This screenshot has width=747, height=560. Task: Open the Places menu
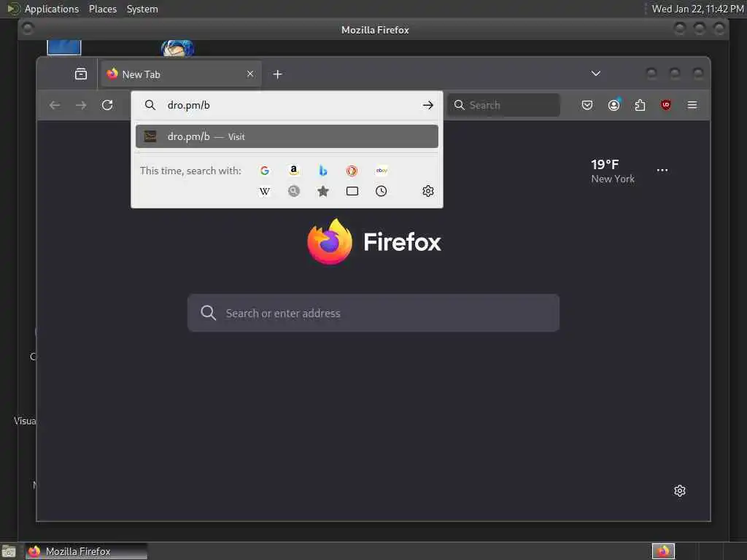[102, 9]
